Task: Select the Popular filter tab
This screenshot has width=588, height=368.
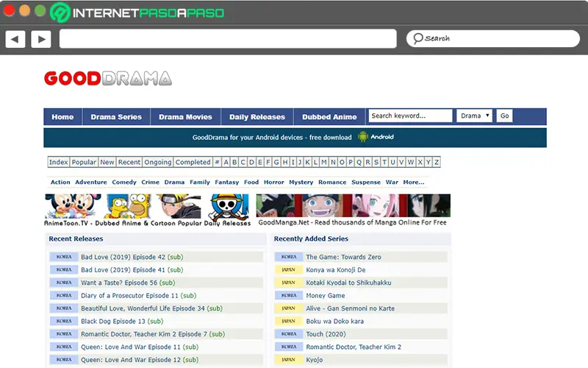Action: click(x=84, y=162)
